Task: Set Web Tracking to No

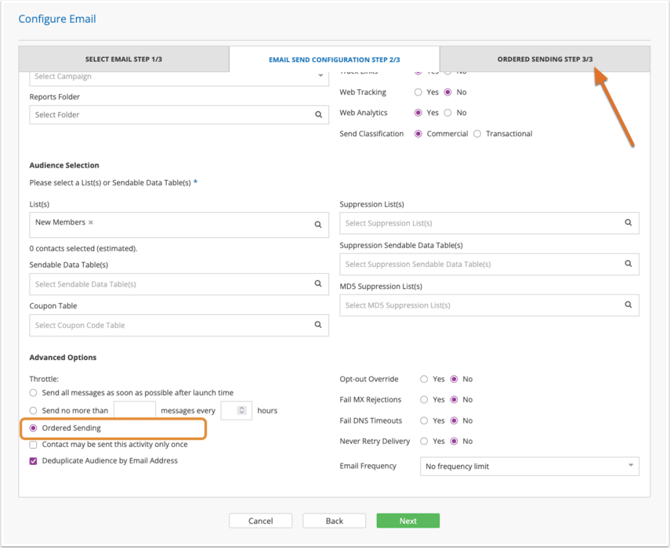Action: (447, 92)
